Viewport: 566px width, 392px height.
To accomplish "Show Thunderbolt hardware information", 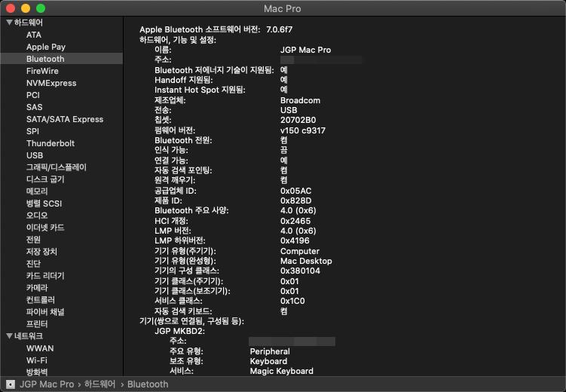I will click(x=50, y=143).
